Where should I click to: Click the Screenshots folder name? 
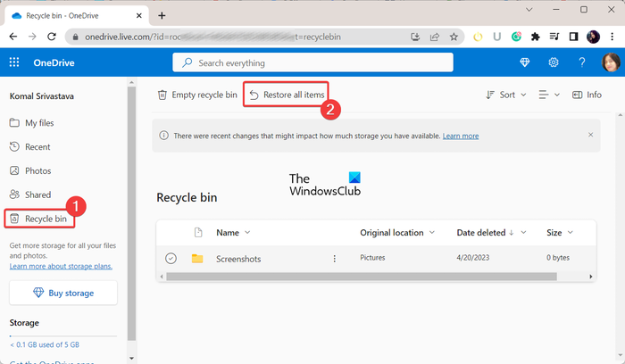(238, 259)
